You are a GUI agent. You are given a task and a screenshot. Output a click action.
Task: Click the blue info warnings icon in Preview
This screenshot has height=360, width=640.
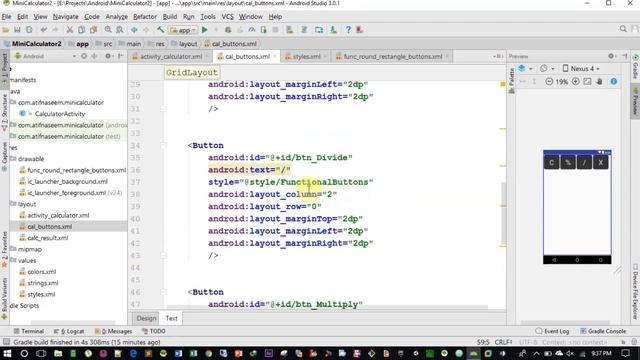(x=613, y=82)
